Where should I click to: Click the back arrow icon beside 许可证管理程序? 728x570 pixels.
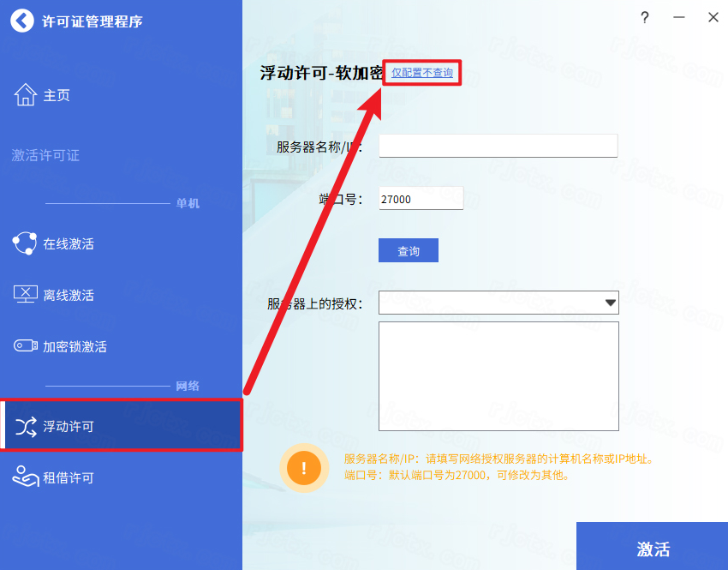21,21
